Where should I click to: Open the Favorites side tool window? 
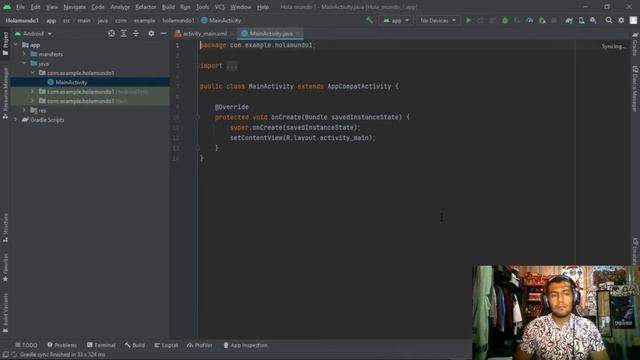(x=5, y=267)
